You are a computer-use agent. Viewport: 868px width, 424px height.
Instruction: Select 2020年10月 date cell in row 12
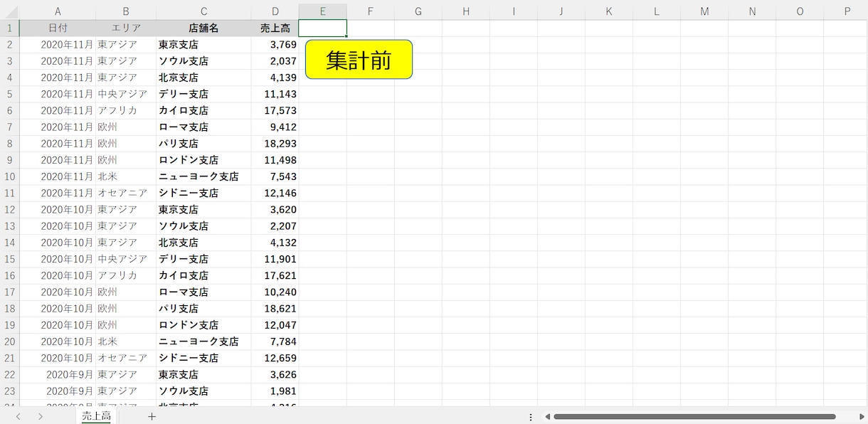coord(58,210)
